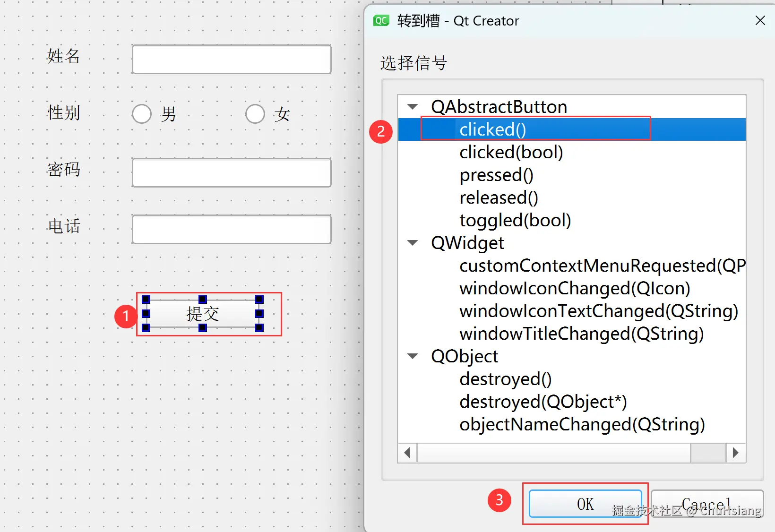775x532 pixels.
Task: Collapse the QWidget signal group
Action: [413, 243]
